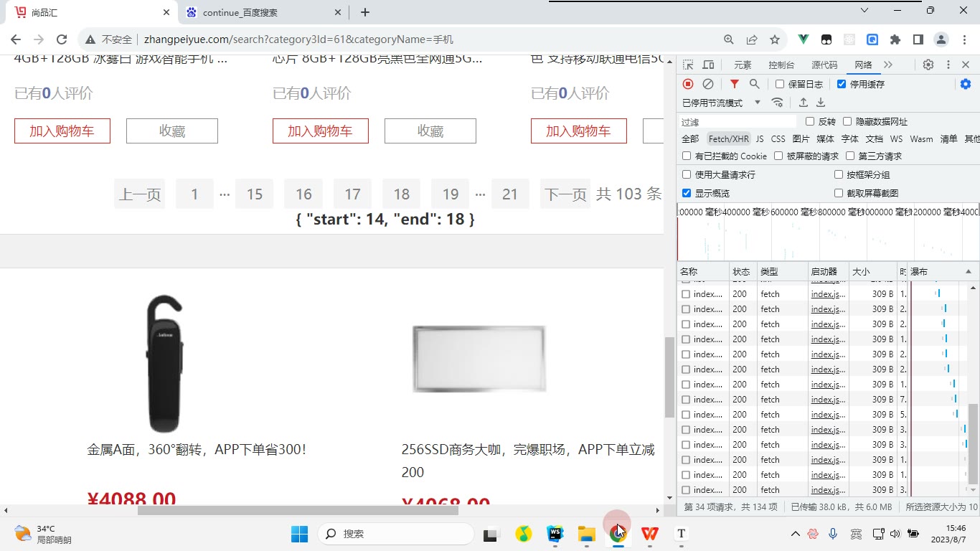980x551 pixels.
Task: Switch to the continue_百度搜索 browser tab
Action: pyautogui.click(x=263, y=12)
